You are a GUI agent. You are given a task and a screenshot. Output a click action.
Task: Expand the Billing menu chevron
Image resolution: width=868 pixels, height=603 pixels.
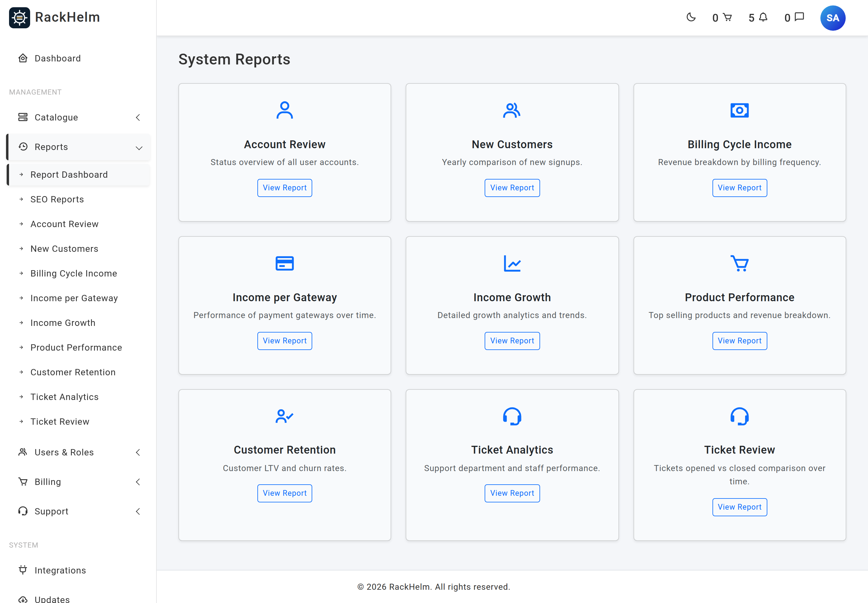[138, 482]
